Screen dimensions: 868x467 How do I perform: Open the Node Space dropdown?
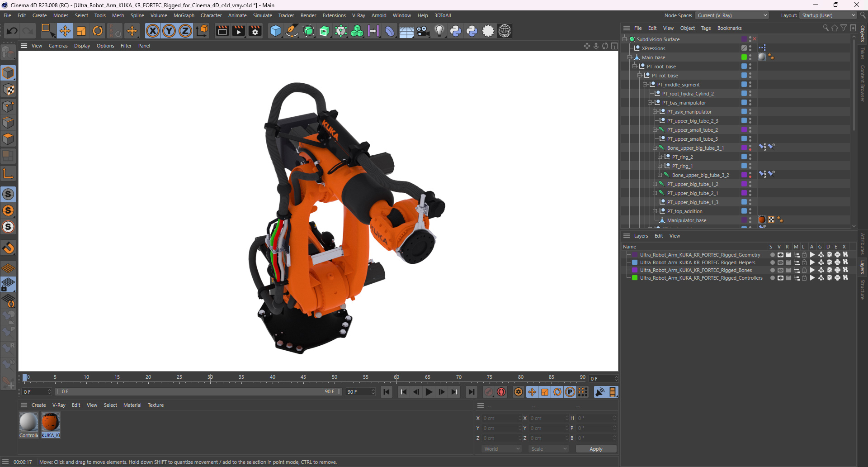(x=732, y=15)
